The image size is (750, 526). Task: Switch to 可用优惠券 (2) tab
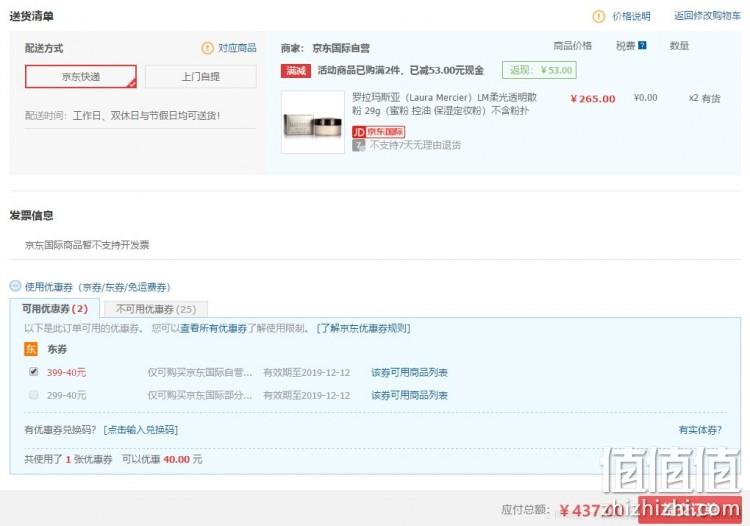55,309
